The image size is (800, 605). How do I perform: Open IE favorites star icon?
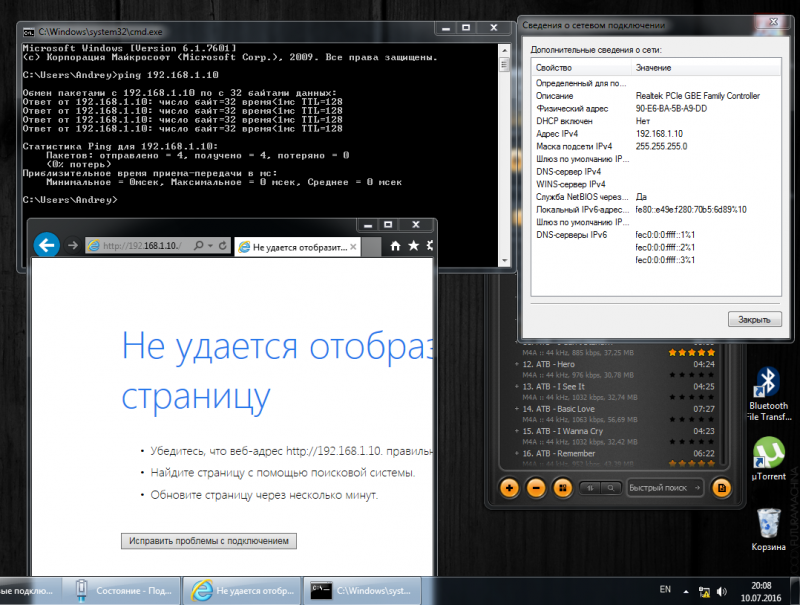click(411, 245)
